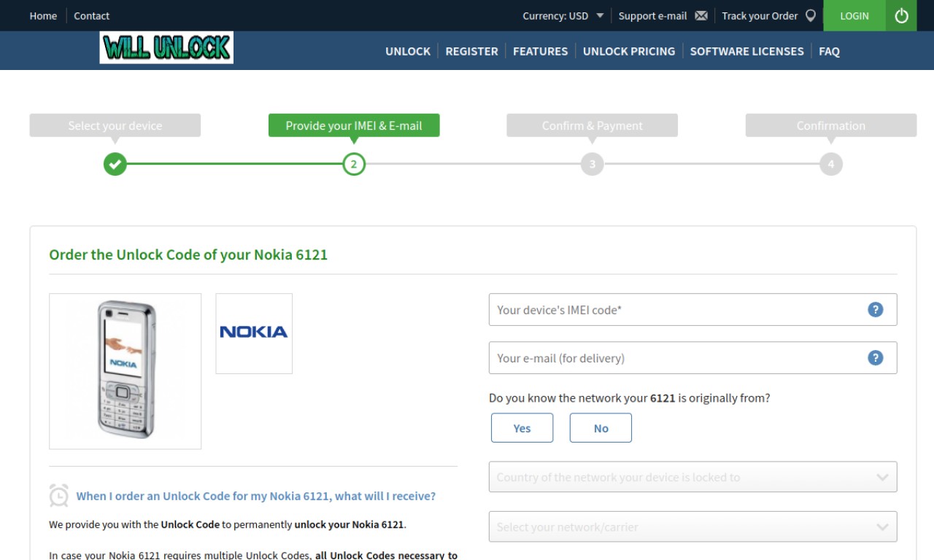Click the 'When I order an Unlock Code' question text
Viewport: 934px width, 560px height.
click(255, 496)
